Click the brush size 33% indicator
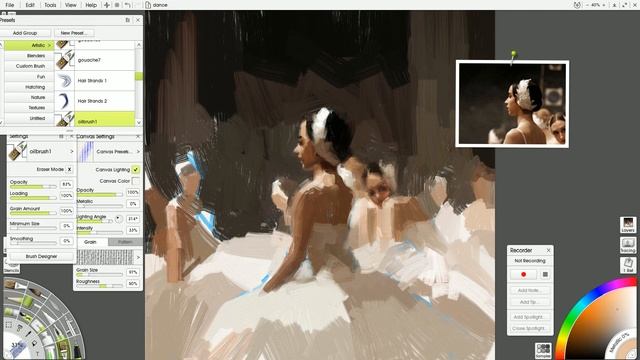 coord(17,345)
